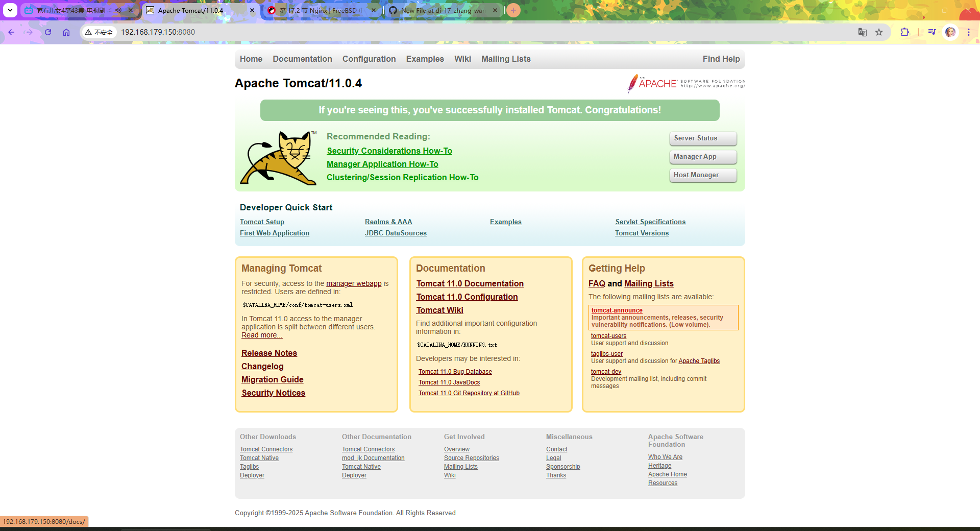Open Documentation in Tomcat navigation bar
Viewport: 980px width, 531px height.
[x=302, y=59]
